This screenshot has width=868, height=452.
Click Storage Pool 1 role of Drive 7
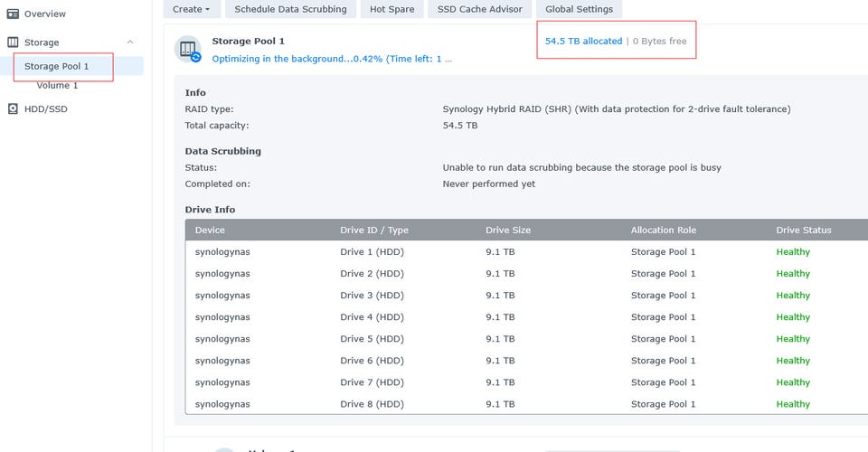(x=663, y=382)
